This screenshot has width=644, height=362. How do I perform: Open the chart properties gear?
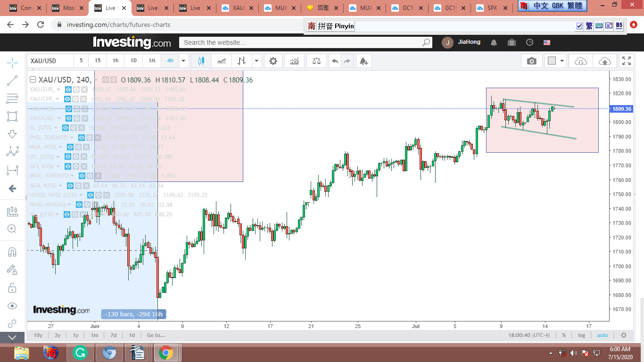(x=273, y=61)
